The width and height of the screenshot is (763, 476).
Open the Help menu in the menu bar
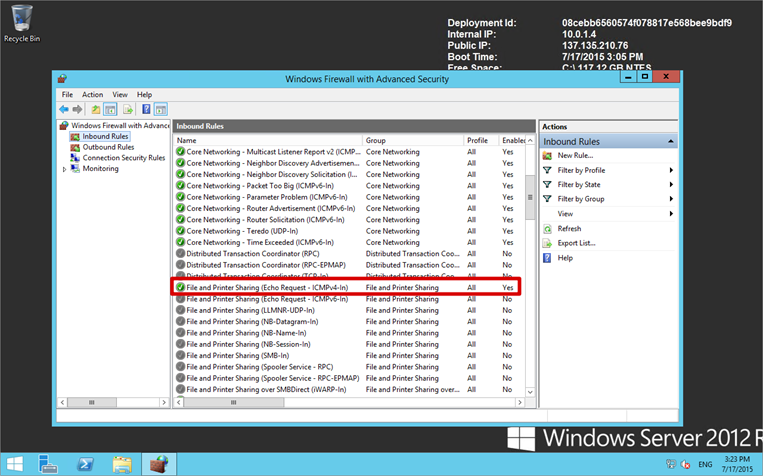[x=145, y=94]
